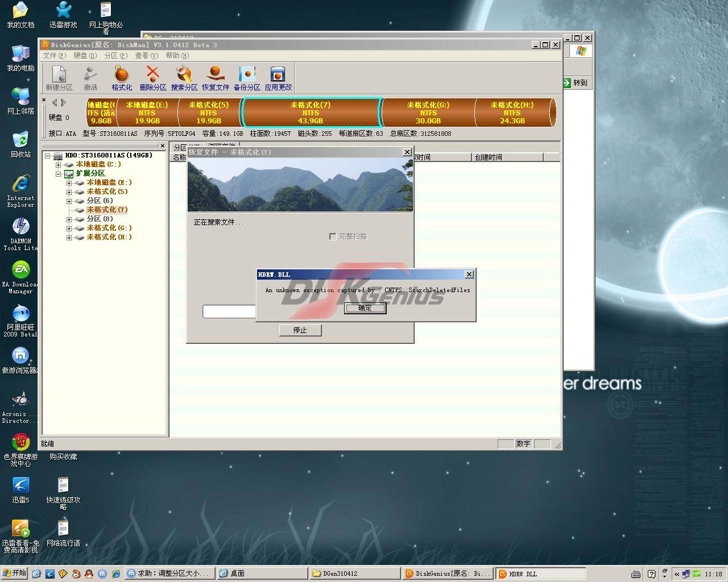Image resolution: width=728 pixels, height=582 pixels.
Task: Select the 色界棋牌游戏中心 desktop icon
Action: [x=20, y=450]
